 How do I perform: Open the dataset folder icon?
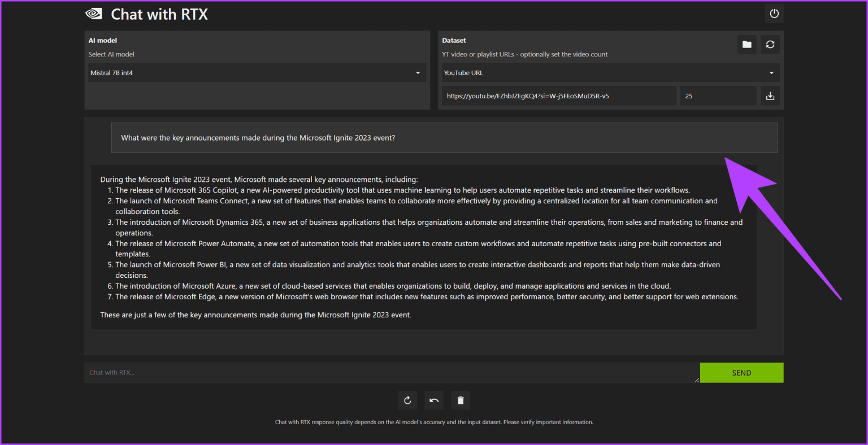(x=747, y=45)
